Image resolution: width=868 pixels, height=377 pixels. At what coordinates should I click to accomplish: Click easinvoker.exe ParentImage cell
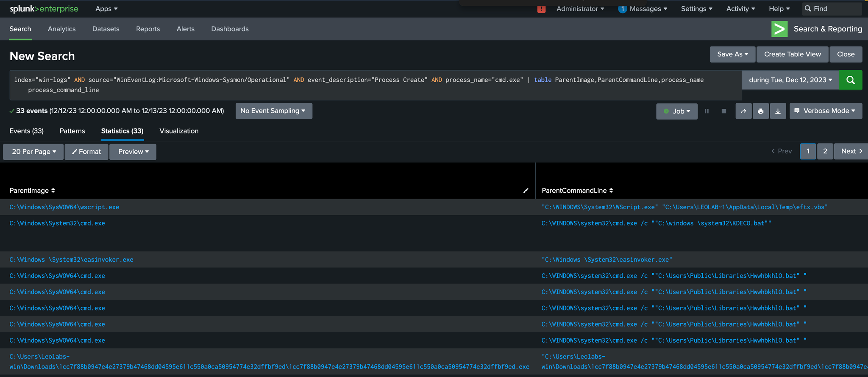(x=71, y=260)
